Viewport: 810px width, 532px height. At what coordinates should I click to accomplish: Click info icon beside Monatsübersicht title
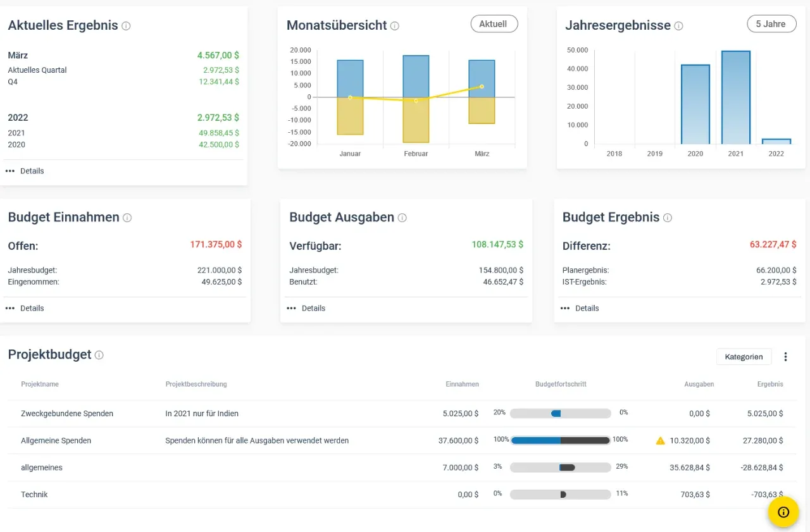coord(395,26)
